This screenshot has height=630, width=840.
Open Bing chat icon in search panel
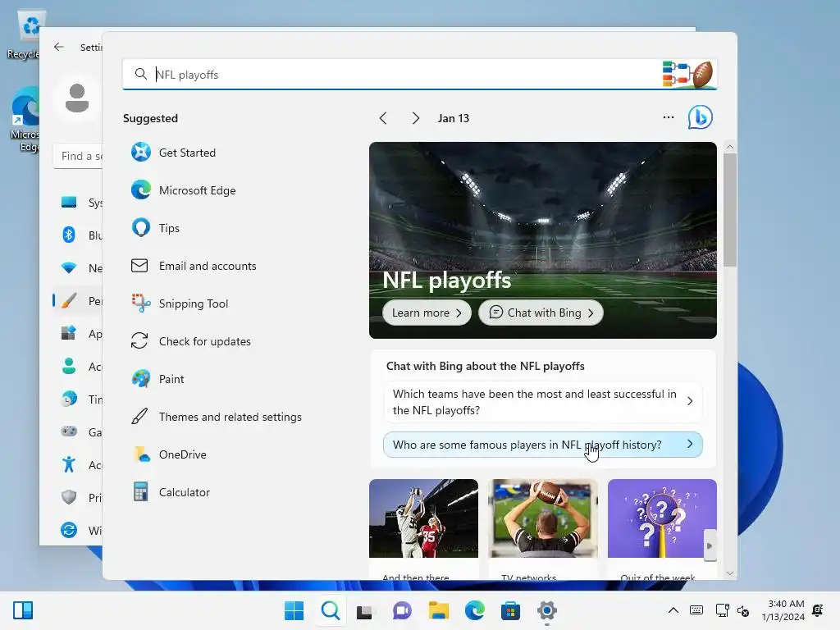[701, 117]
